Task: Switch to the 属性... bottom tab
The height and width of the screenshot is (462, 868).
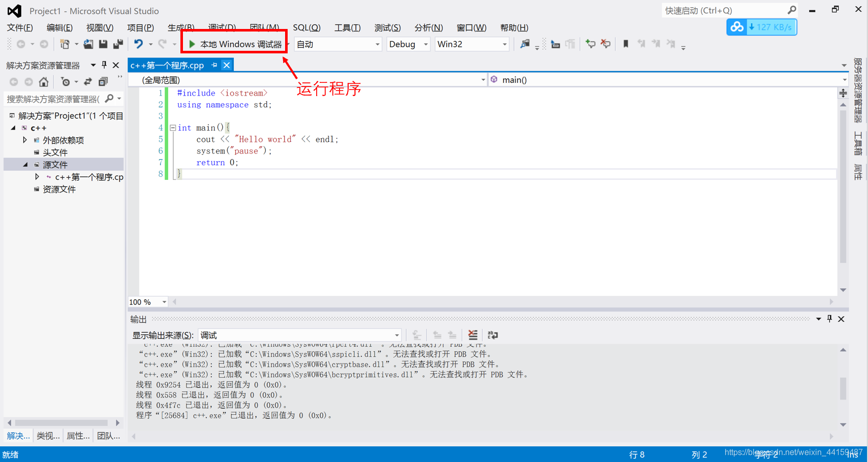Action: point(78,436)
